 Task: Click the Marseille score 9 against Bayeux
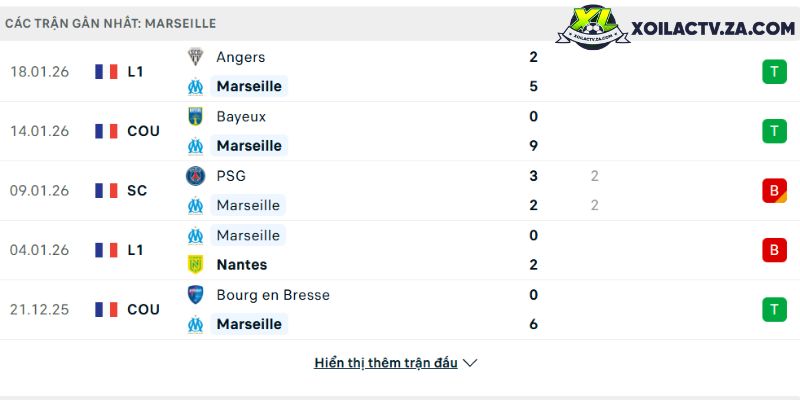[x=534, y=146]
